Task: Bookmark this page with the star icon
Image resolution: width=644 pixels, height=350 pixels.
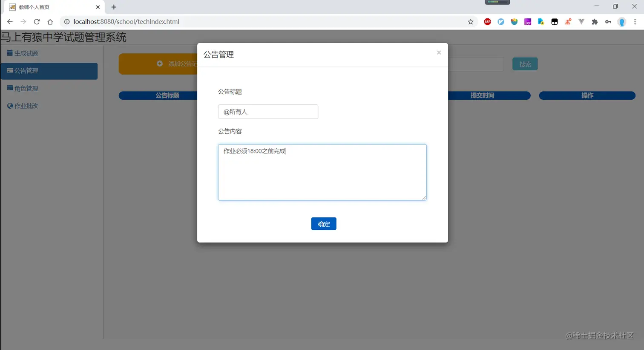Action: pyautogui.click(x=471, y=22)
